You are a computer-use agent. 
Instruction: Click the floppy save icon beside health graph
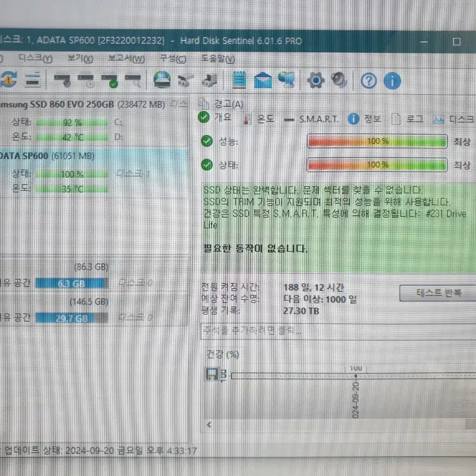coord(212,374)
